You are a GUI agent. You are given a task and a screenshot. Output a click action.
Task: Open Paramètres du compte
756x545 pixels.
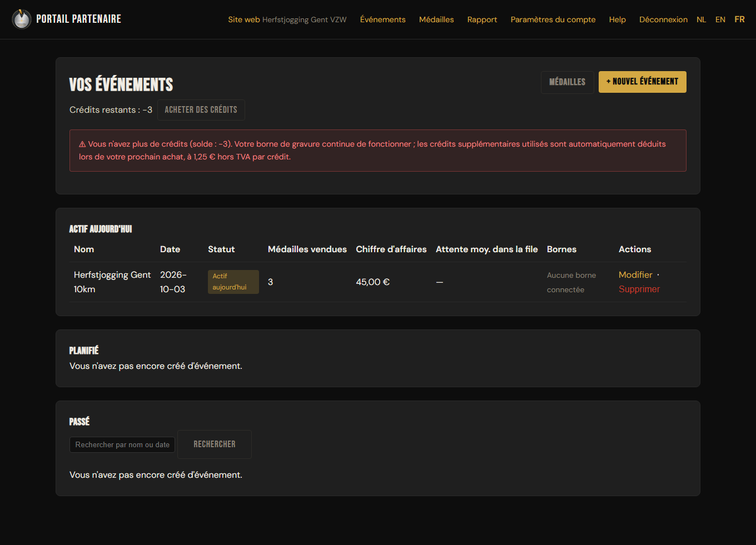553,19
